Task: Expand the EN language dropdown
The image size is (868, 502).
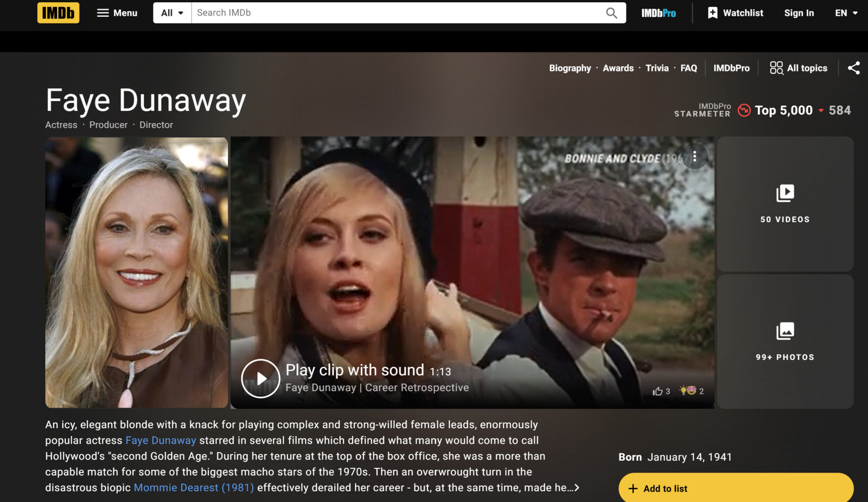Action: pos(846,13)
